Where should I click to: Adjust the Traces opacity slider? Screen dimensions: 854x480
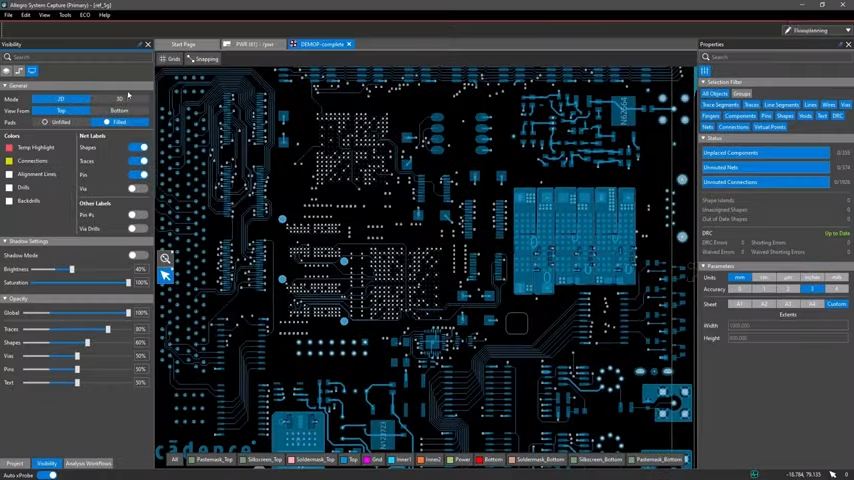[x=108, y=329]
